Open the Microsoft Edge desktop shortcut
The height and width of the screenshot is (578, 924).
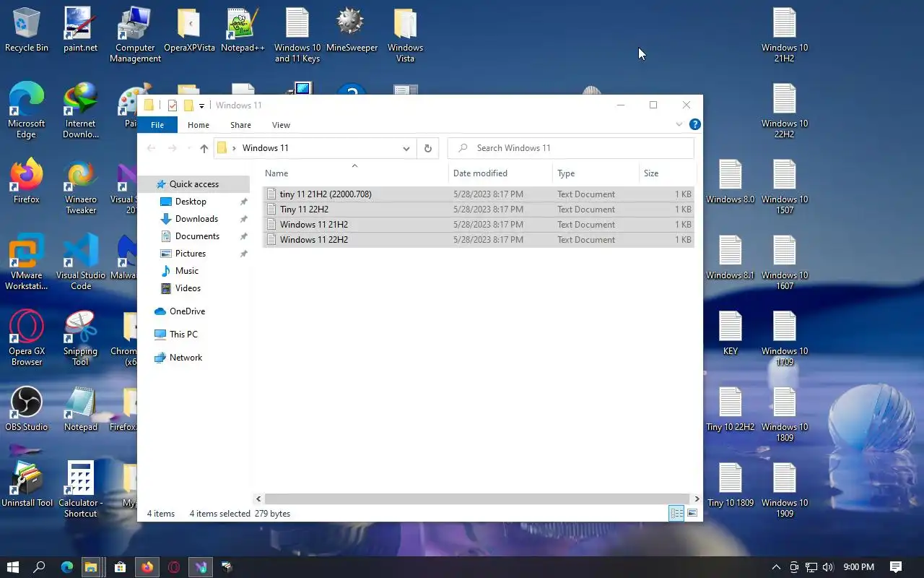(27, 110)
